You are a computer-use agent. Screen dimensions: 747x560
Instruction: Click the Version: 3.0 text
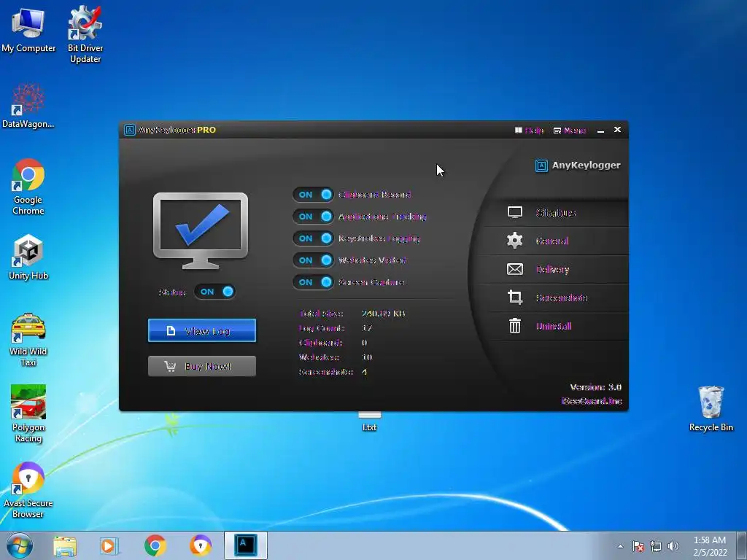595,386
